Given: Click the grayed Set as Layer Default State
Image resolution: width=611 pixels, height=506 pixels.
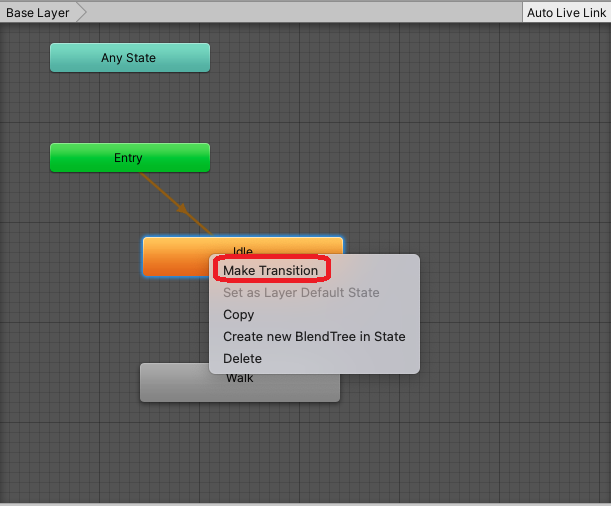Looking at the screenshot, I should coord(301,293).
